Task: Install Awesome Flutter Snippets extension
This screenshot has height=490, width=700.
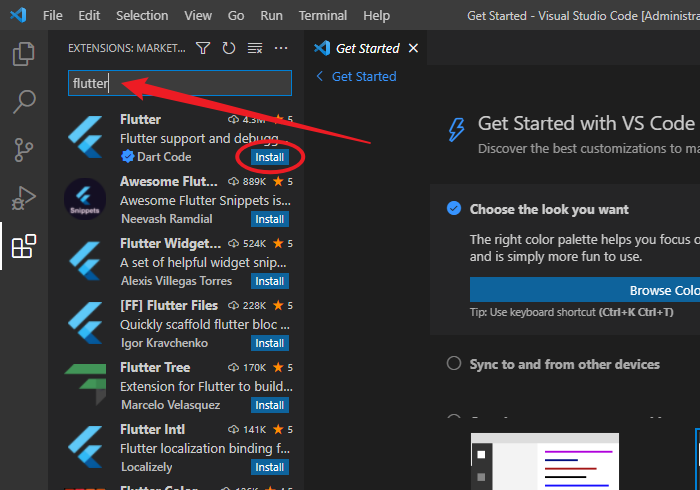Action: point(270,219)
